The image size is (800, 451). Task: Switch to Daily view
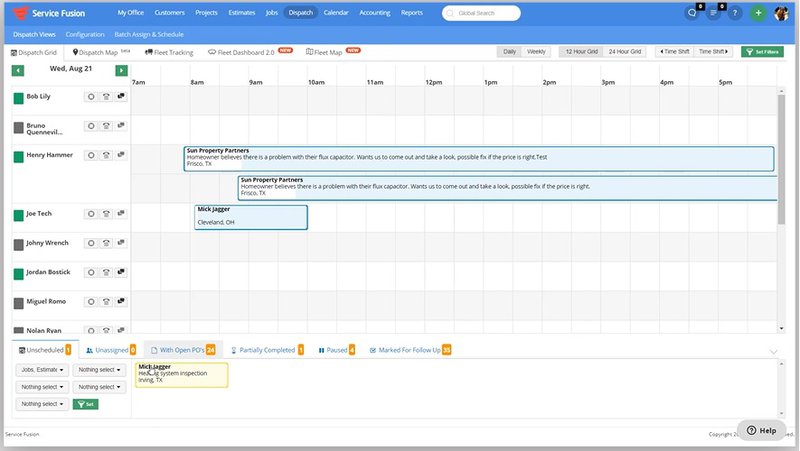[509, 52]
